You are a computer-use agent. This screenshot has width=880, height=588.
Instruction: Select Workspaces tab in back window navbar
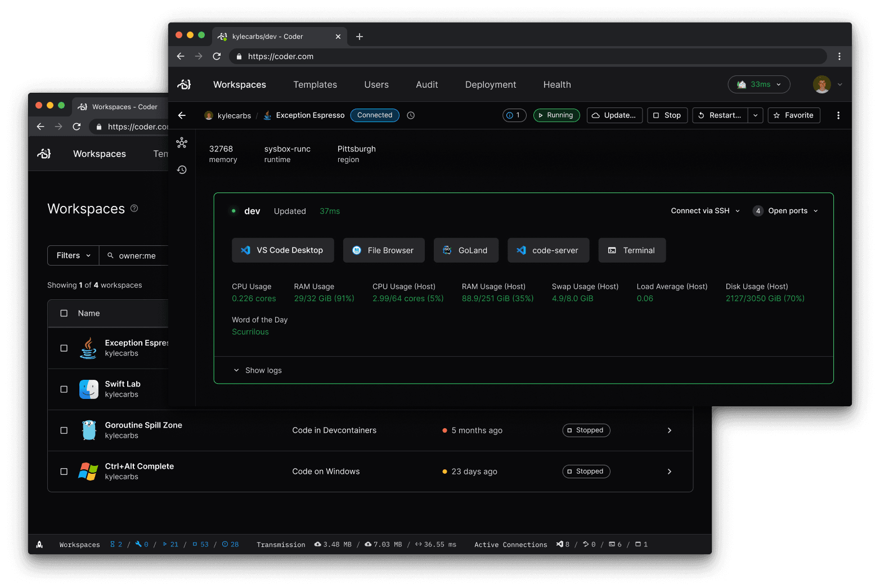pos(100,154)
